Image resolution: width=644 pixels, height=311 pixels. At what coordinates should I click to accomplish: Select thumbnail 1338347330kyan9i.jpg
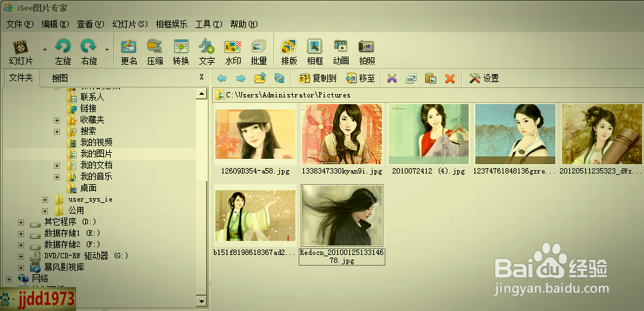click(342, 139)
